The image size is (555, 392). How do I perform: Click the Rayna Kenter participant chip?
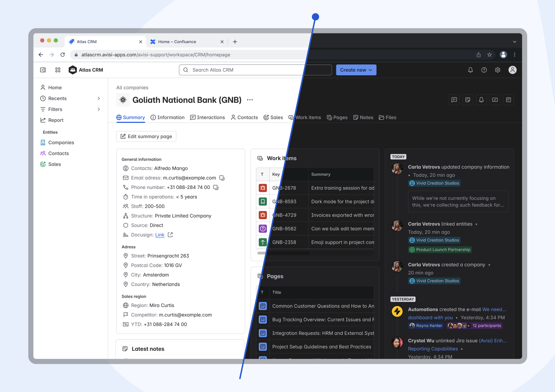426,326
